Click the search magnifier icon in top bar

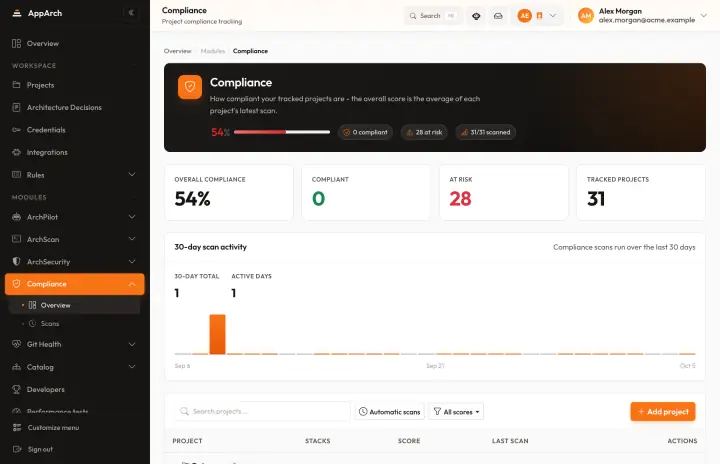point(413,16)
